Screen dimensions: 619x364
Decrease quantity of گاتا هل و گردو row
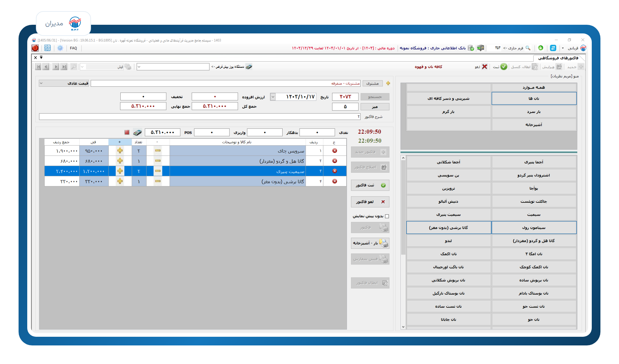[158, 161]
